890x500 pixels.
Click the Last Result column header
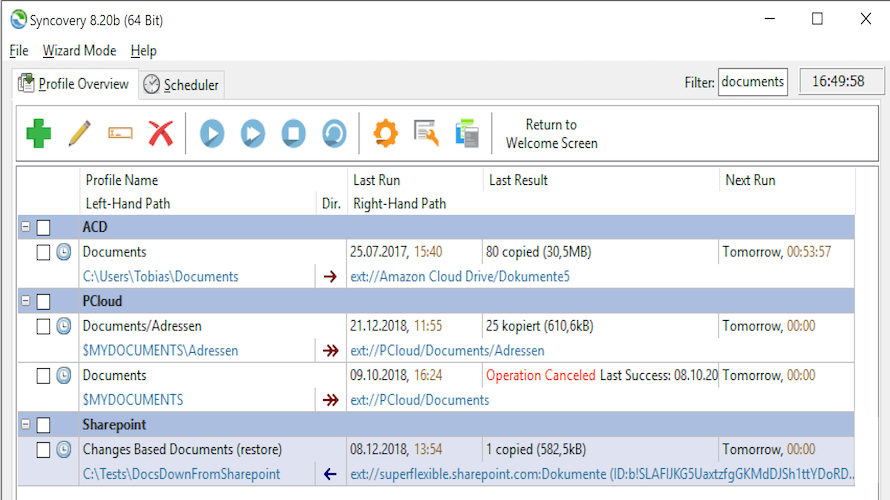pyautogui.click(x=518, y=180)
